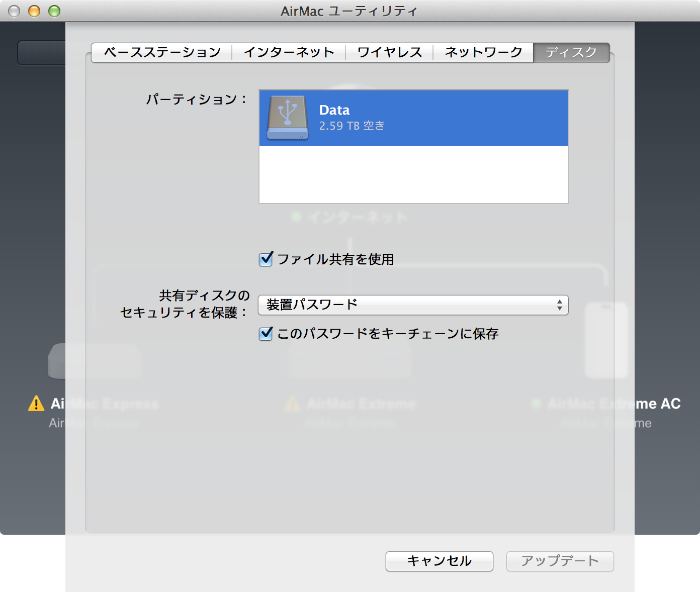This screenshot has height=592, width=700.
Task: Click the キャンセル button
Action: click(440, 561)
